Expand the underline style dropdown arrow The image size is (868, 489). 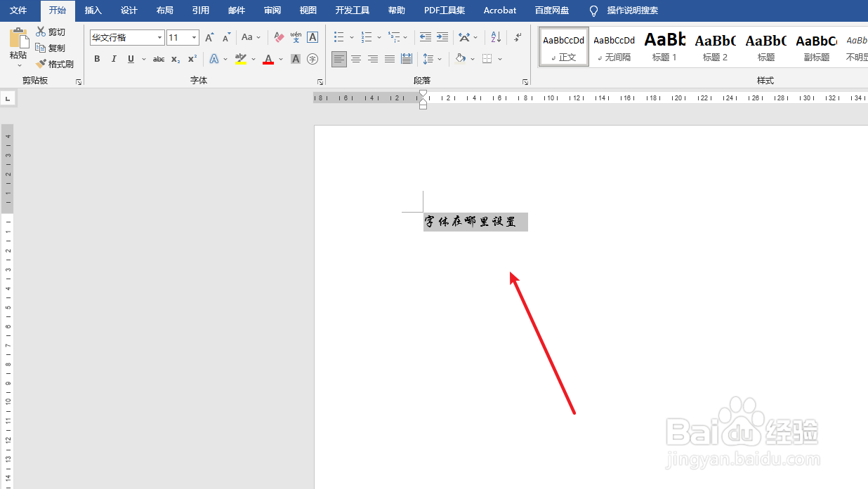[144, 59]
